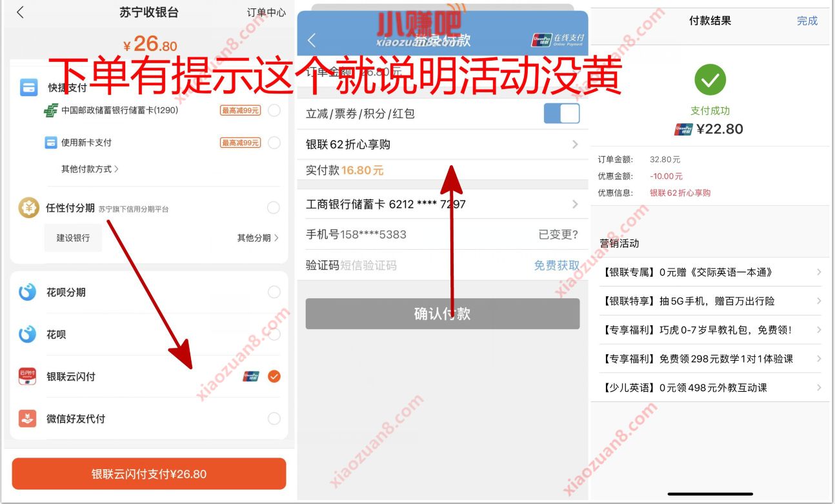Click UnionPay logo beside ¥22.80
This screenshot has width=835, height=504.
coord(683,129)
